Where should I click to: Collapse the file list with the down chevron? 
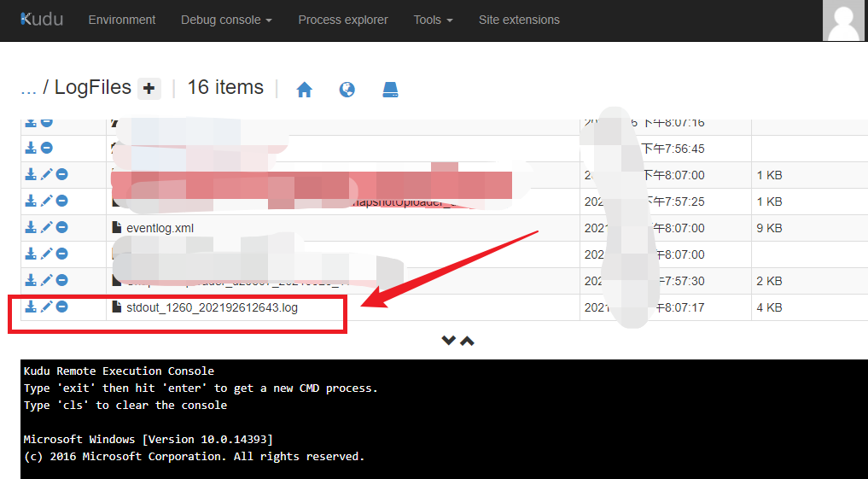coord(448,341)
